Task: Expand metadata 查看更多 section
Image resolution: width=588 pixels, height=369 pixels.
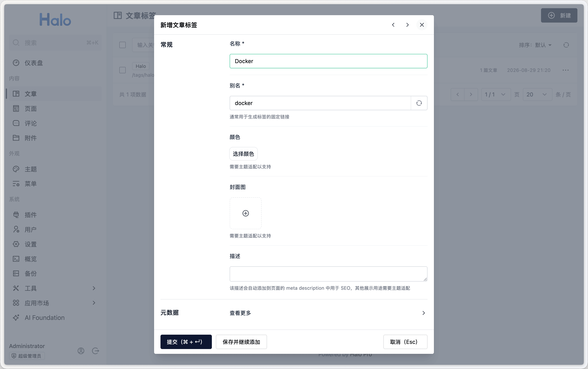Action: [x=328, y=313]
